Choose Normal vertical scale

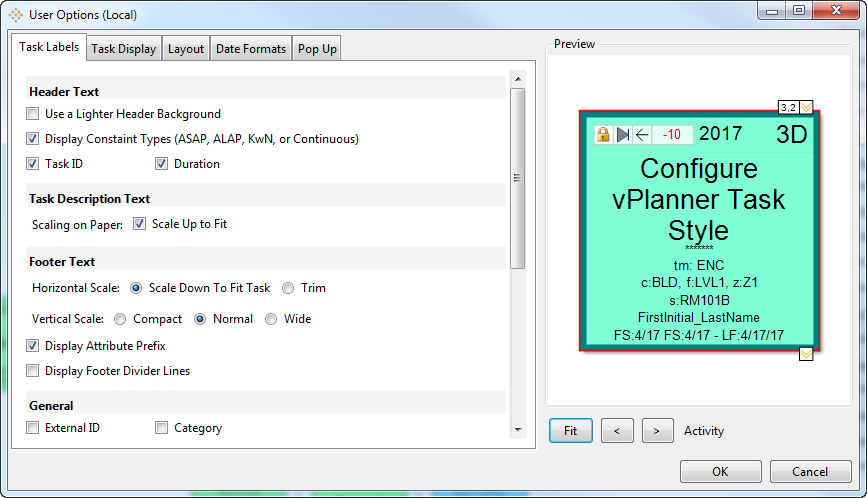pos(200,319)
